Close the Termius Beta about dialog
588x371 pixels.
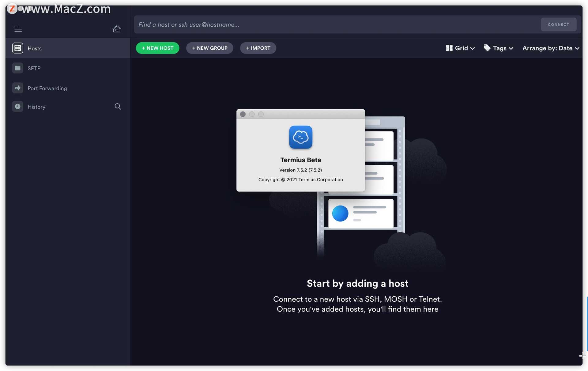243,114
